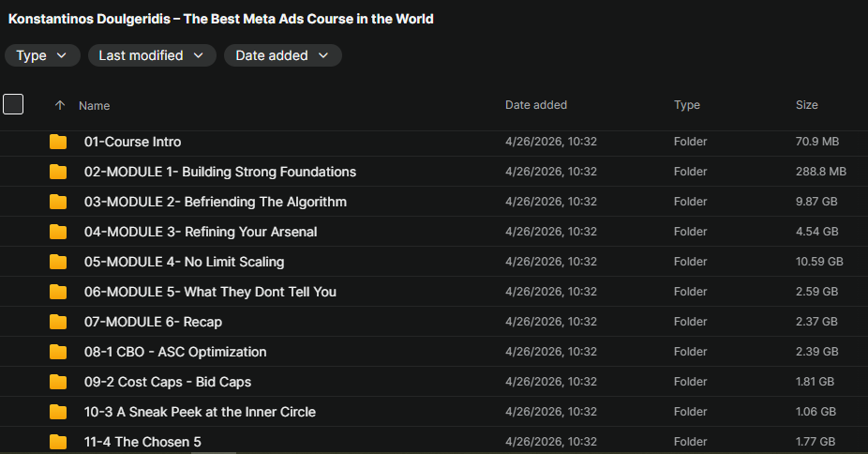
Task: Sort by the Size column header
Action: pos(806,105)
